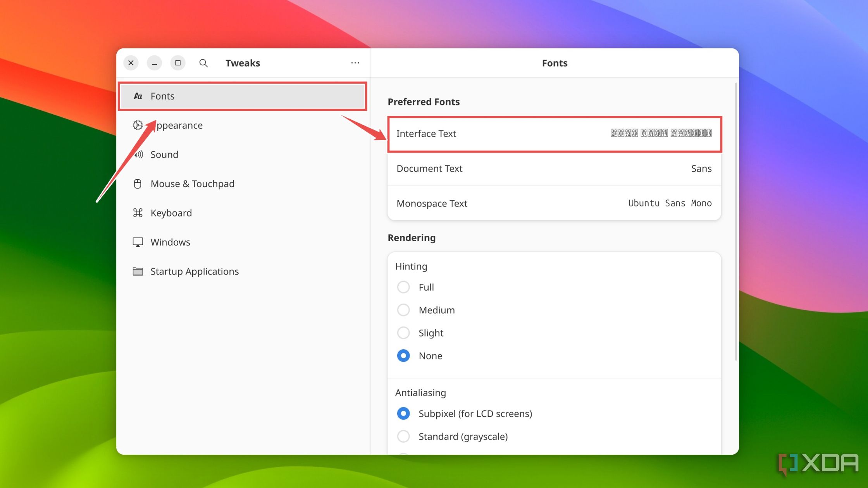Screen dimensions: 868x488
Task: Select None hinting radio button
Action: tap(404, 356)
